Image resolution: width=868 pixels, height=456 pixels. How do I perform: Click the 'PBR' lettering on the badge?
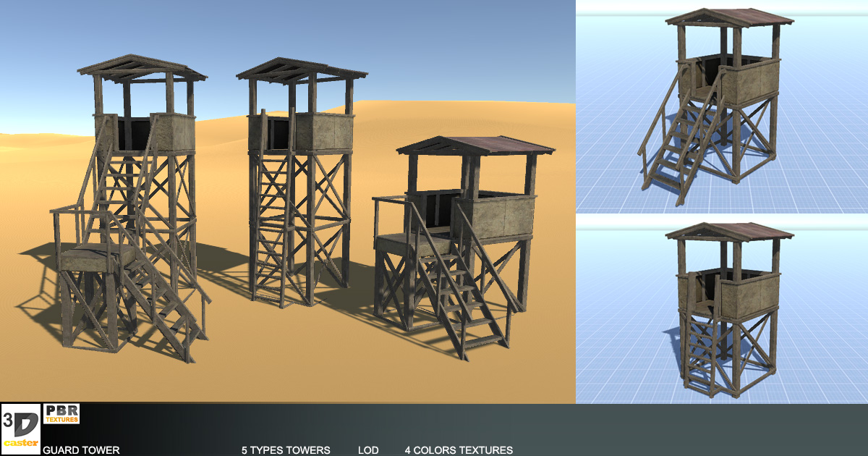coord(61,410)
